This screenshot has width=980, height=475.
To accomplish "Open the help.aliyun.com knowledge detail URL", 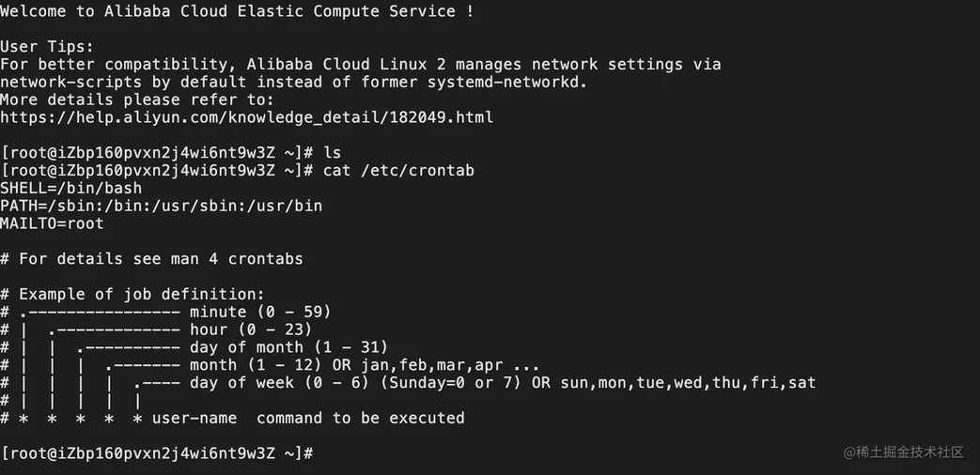I will click(247, 117).
